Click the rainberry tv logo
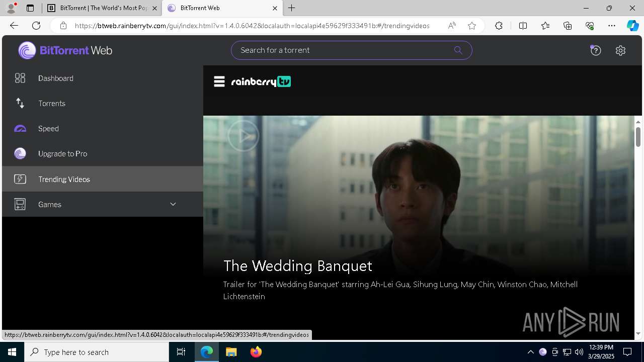This screenshot has width=644, height=362. click(261, 81)
